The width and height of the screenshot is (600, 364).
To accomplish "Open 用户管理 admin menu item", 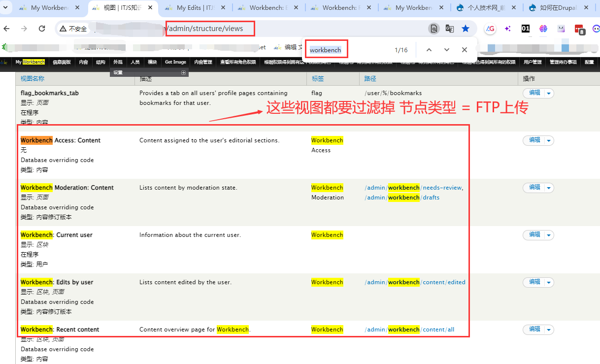I will click(533, 62).
